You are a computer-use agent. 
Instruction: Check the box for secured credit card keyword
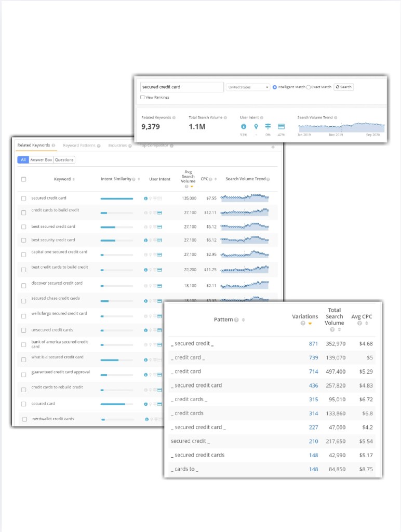(24, 198)
